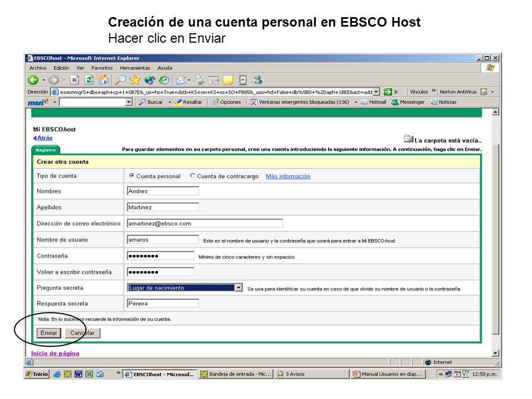Open the Favoritos menu
Viewport: 532px width, 399px height.
pyautogui.click(x=102, y=68)
